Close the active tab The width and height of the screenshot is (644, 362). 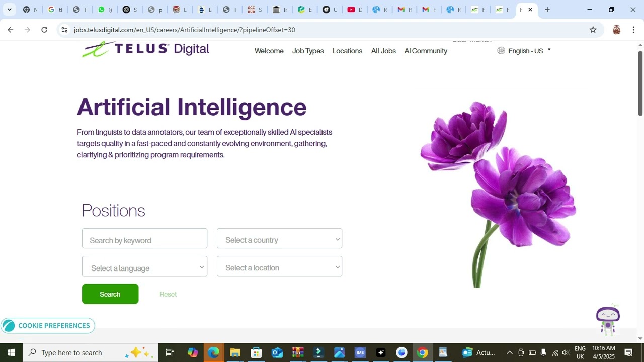[x=530, y=10]
